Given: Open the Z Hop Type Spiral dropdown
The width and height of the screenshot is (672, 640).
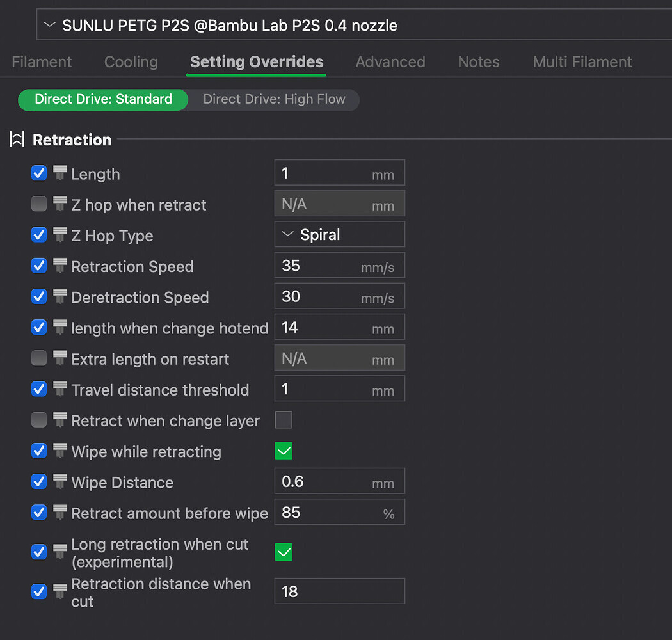Looking at the screenshot, I should pyautogui.click(x=340, y=234).
